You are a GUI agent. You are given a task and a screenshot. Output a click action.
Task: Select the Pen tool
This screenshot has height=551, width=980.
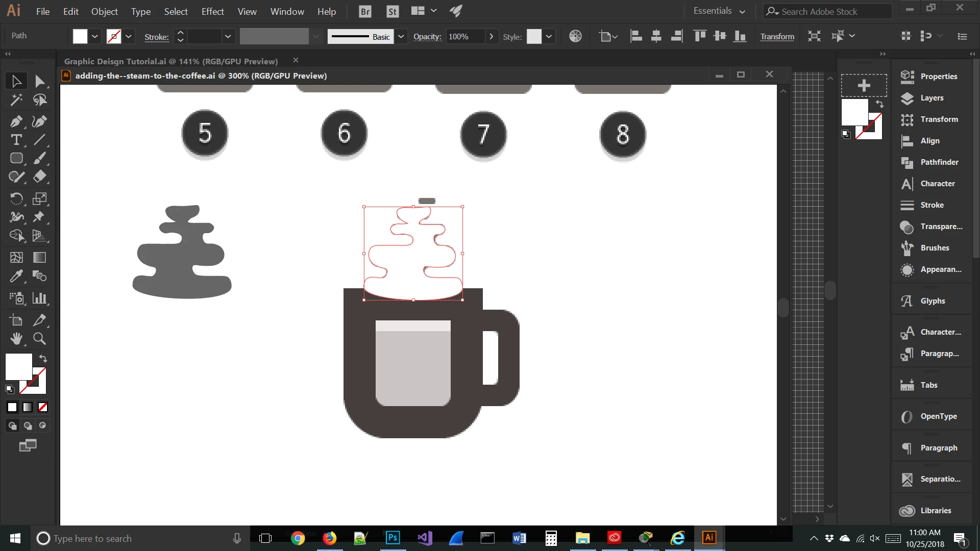(x=16, y=121)
